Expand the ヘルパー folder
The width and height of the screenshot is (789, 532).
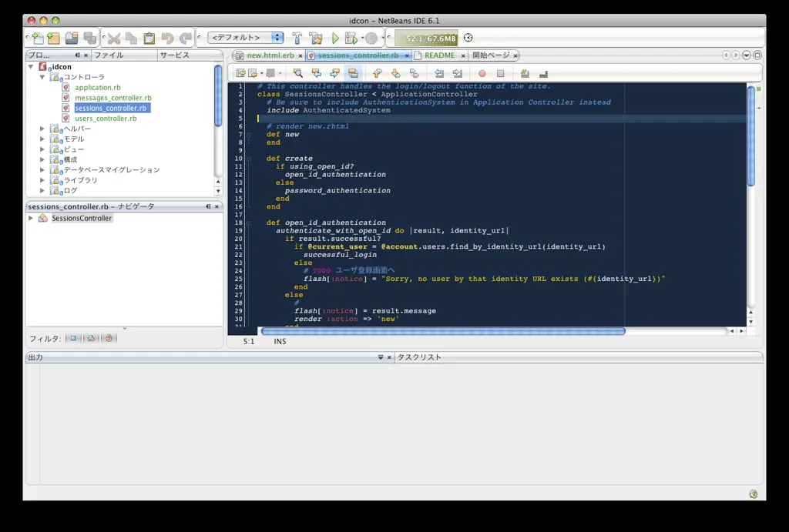coord(42,129)
